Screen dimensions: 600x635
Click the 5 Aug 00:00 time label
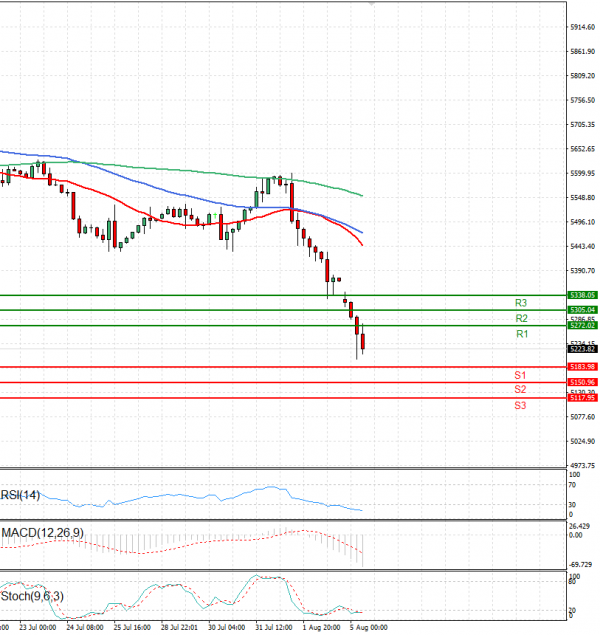368,627
